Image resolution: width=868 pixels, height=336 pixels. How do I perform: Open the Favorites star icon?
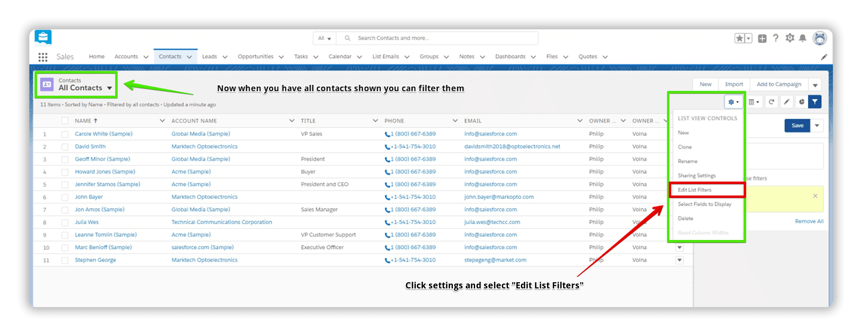(x=740, y=39)
